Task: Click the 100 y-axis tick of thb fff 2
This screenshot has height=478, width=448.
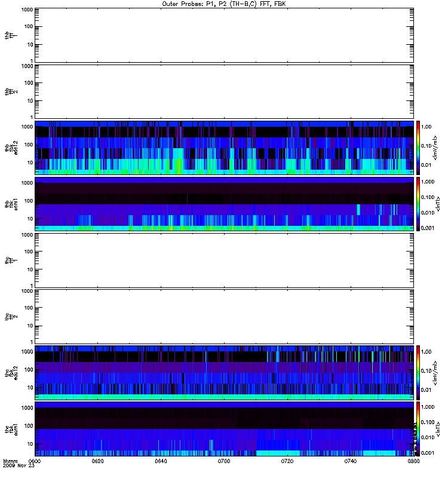Action: (x=29, y=83)
